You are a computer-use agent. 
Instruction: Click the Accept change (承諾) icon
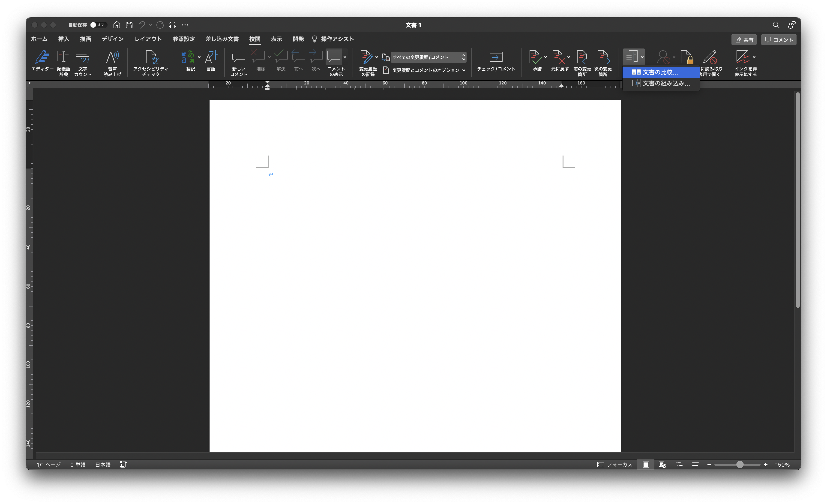pyautogui.click(x=535, y=57)
